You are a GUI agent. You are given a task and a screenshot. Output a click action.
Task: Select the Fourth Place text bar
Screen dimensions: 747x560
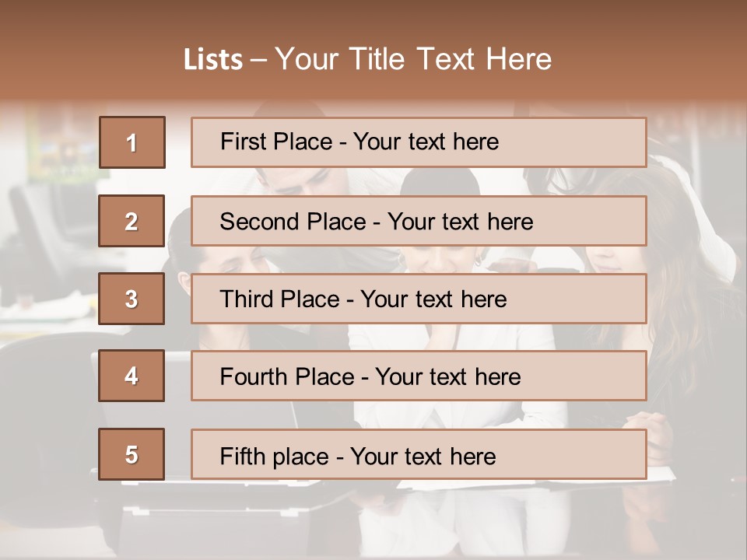[419, 376]
